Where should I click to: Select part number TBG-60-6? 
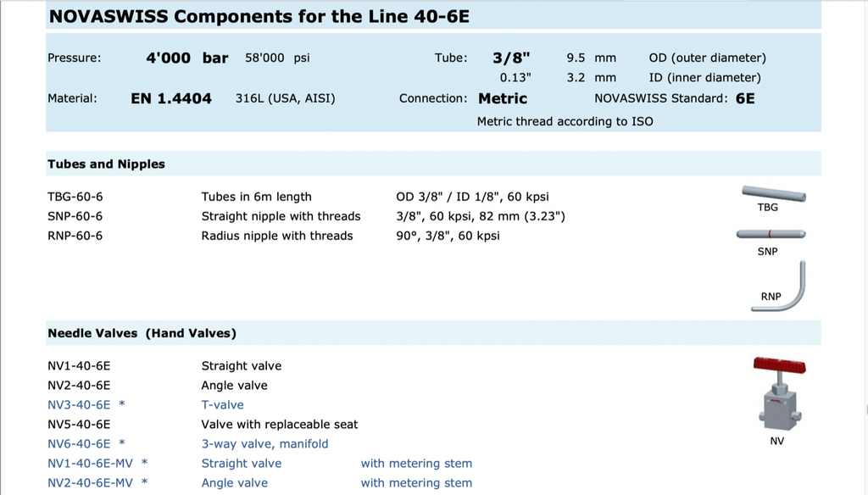point(75,197)
